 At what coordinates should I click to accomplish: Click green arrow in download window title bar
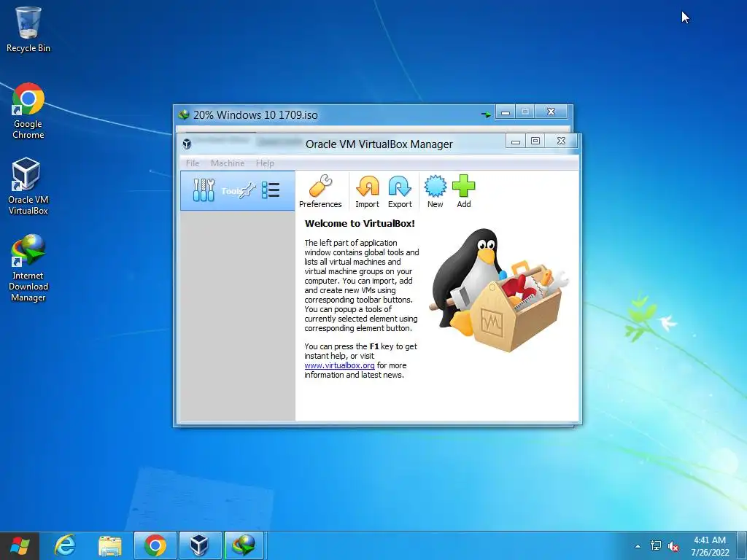[x=486, y=114]
